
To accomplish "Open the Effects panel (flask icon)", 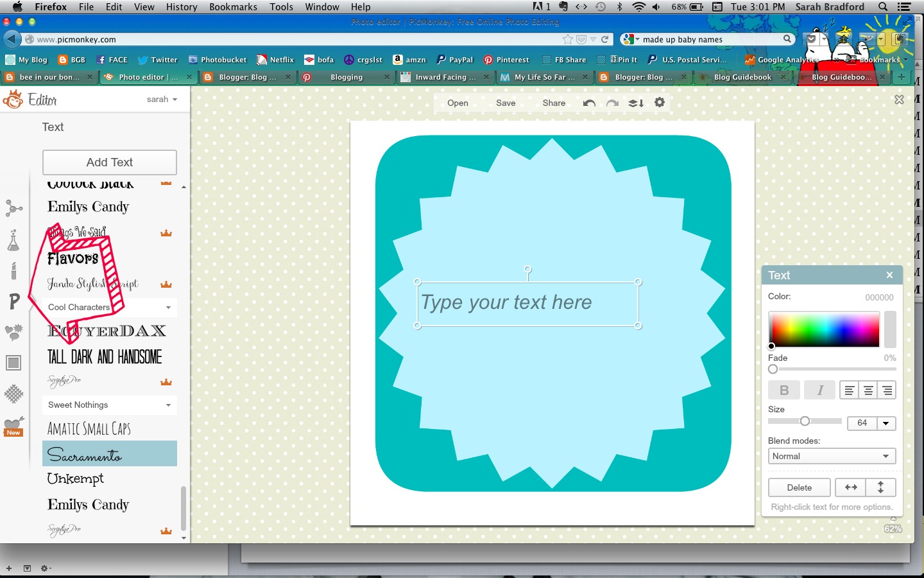I will tap(13, 240).
